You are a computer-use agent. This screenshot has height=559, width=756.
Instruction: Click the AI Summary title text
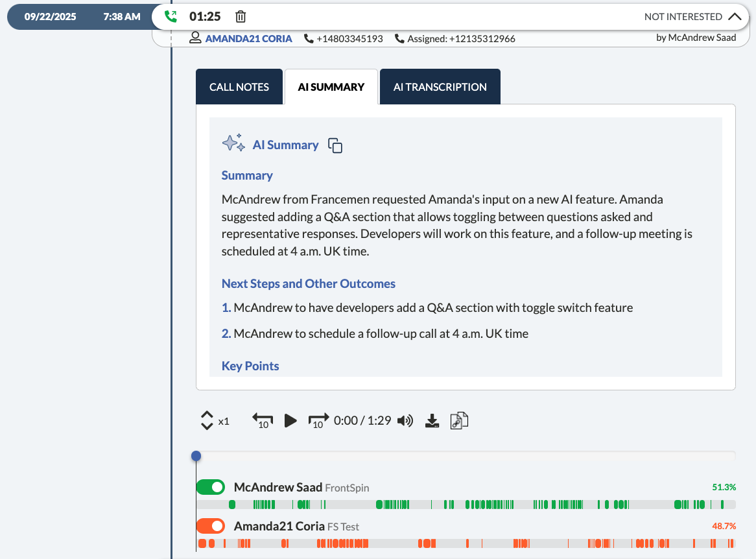(x=285, y=145)
